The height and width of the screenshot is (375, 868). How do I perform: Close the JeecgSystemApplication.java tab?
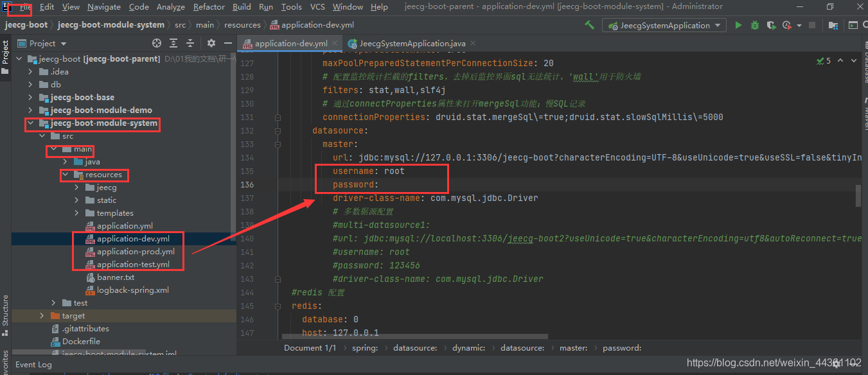click(x=472, y=44)
